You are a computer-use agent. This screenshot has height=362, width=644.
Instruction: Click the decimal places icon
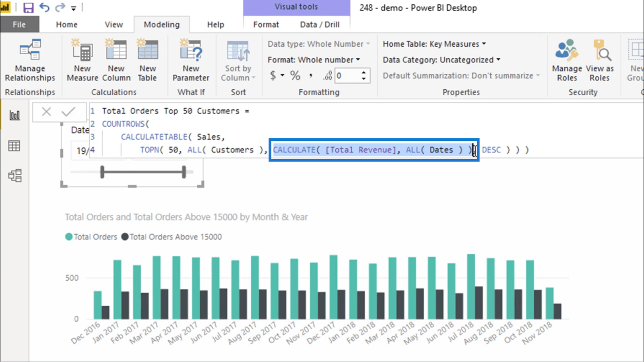tap(327, 76)
